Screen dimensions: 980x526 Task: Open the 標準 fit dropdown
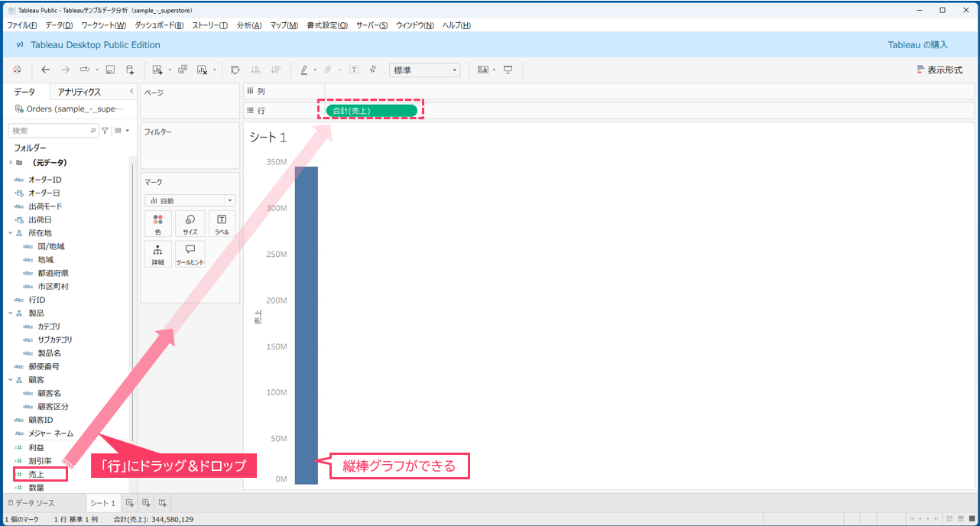coord(424,70)
